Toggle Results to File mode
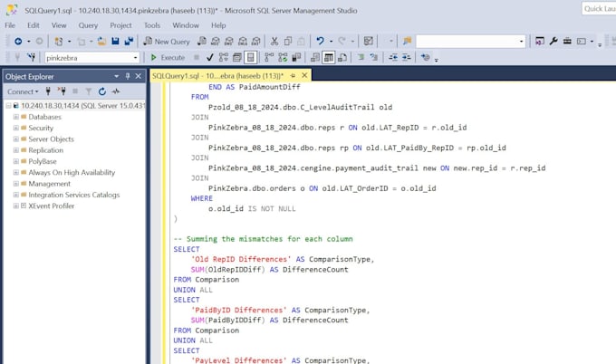616x364 pixels. tap(342, 57)
